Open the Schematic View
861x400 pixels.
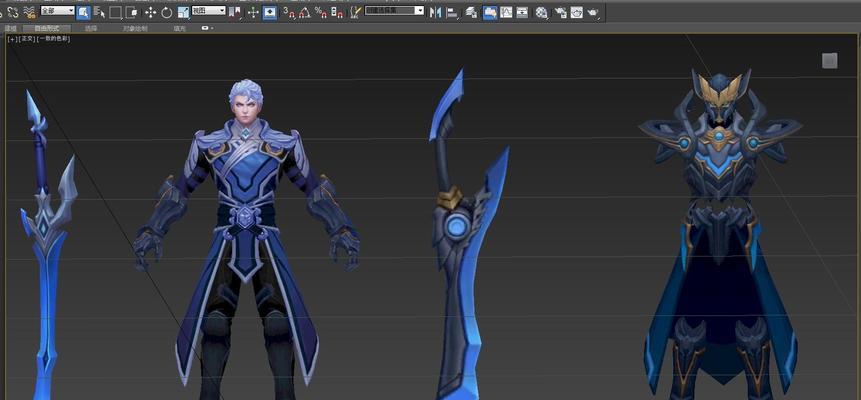coord(522,12)
